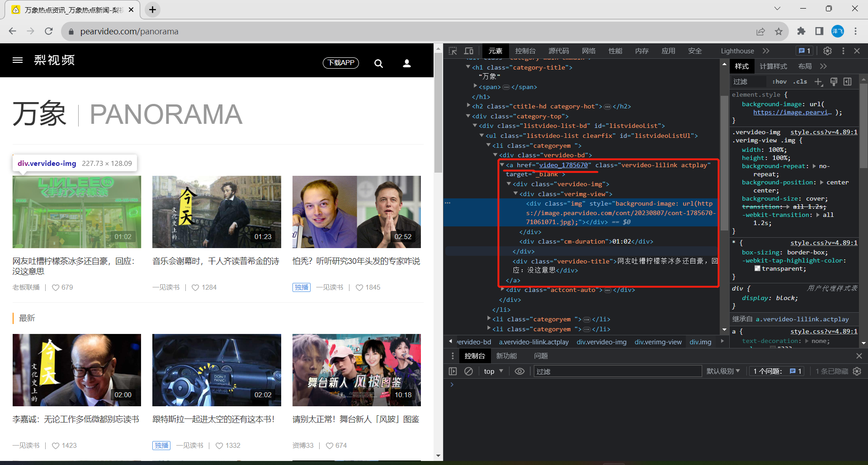Open style.css?v=4.89:1 link for .vervideo-img rule
This screenshot has width=868, height=465.
[824, 132]
